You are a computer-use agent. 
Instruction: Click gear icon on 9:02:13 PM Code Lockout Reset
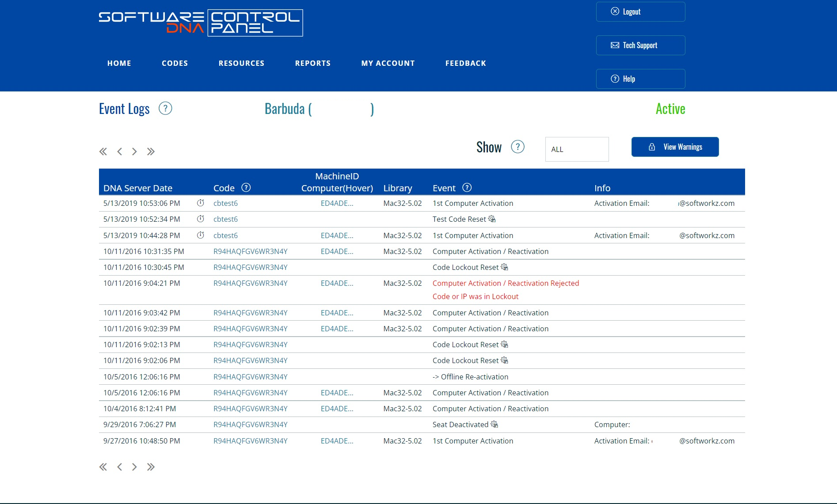[x=504, y=344]
